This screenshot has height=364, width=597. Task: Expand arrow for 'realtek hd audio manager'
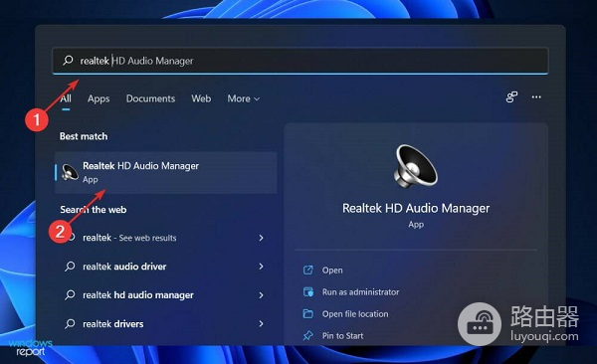261,295
